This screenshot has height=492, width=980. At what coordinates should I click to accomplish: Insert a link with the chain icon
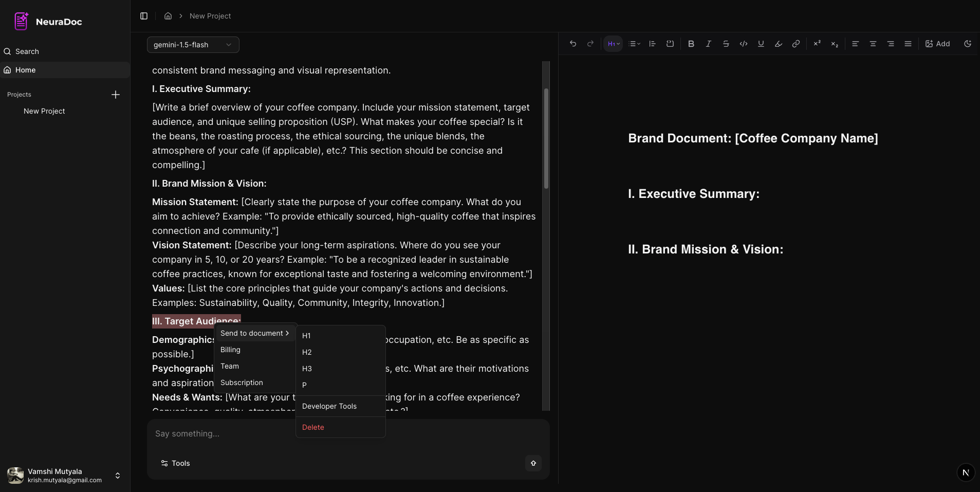click(x=796, y=44)
